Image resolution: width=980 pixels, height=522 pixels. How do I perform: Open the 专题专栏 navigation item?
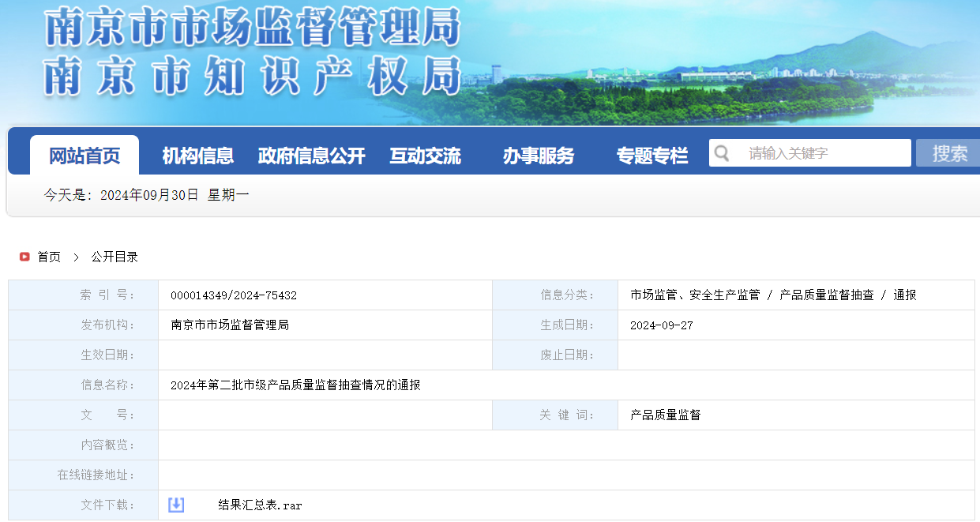coord(652,156)
